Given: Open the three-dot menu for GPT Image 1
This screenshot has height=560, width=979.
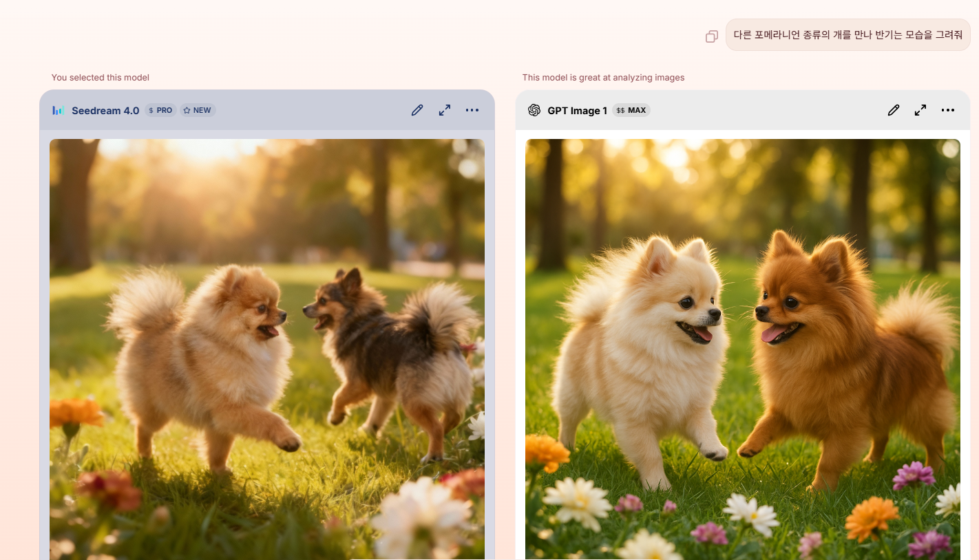Looking at the screenshot, I should click(948, 110).
